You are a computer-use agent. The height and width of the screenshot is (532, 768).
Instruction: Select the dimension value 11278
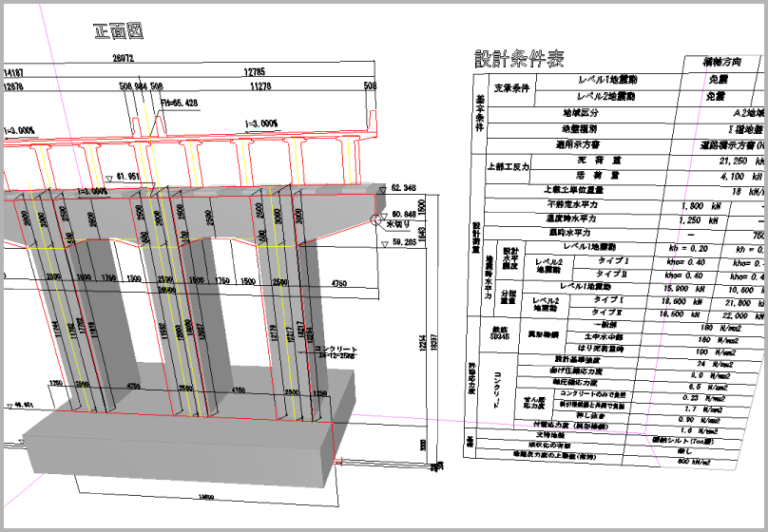click(x=260, y=86)
